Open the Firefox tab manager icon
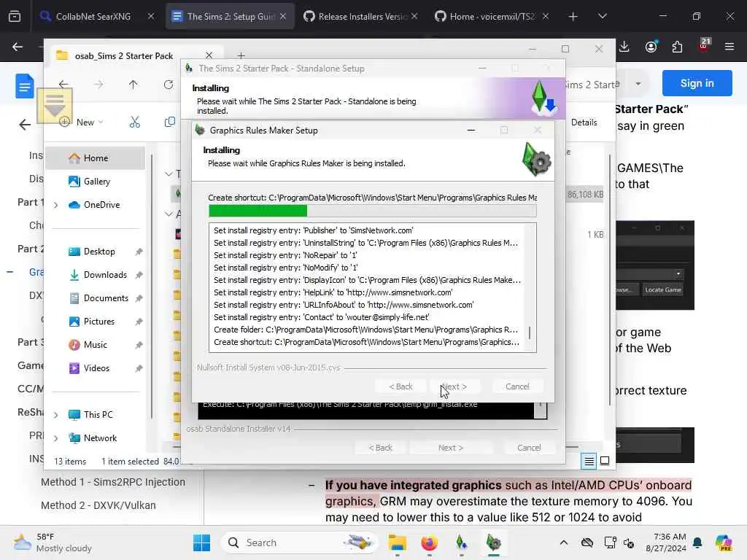The image size is (747, 560). click(x=15, y=16)
